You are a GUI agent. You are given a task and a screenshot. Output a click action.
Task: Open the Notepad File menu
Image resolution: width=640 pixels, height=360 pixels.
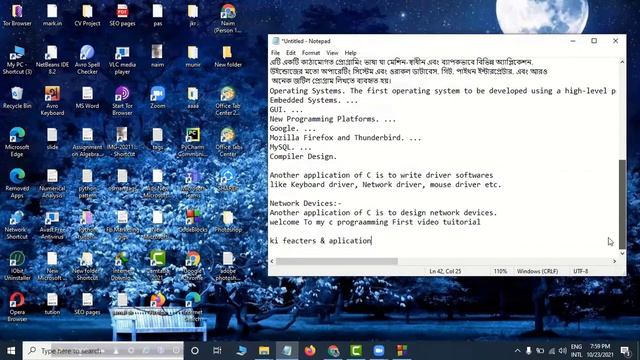pyautogui.click(x=276, y=53)
